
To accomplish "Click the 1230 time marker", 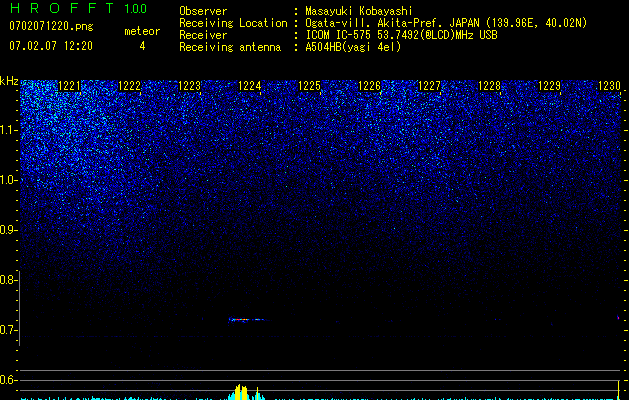I will point(609,86).
